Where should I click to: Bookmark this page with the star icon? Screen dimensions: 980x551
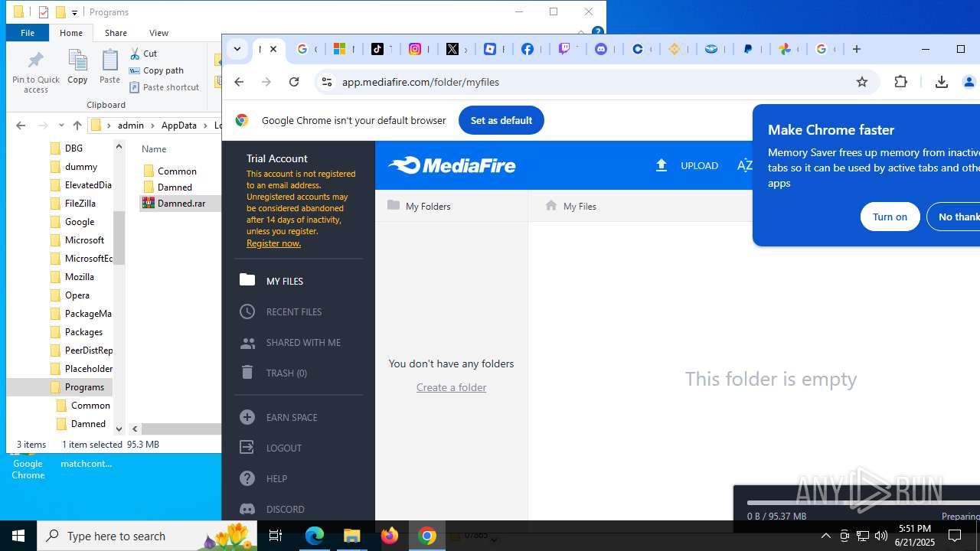pos(862,82)
